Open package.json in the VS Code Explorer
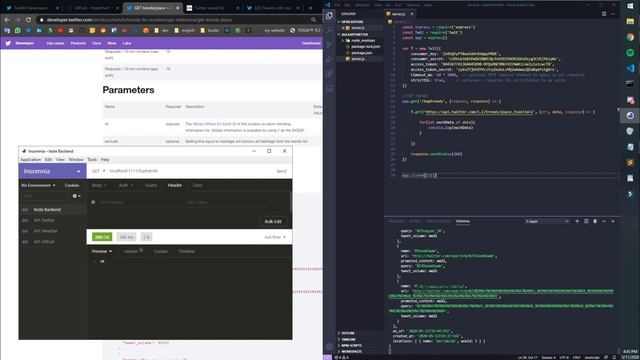Viewport: 640px width, 360px height. pyautogui.click(x=361, y=53)
